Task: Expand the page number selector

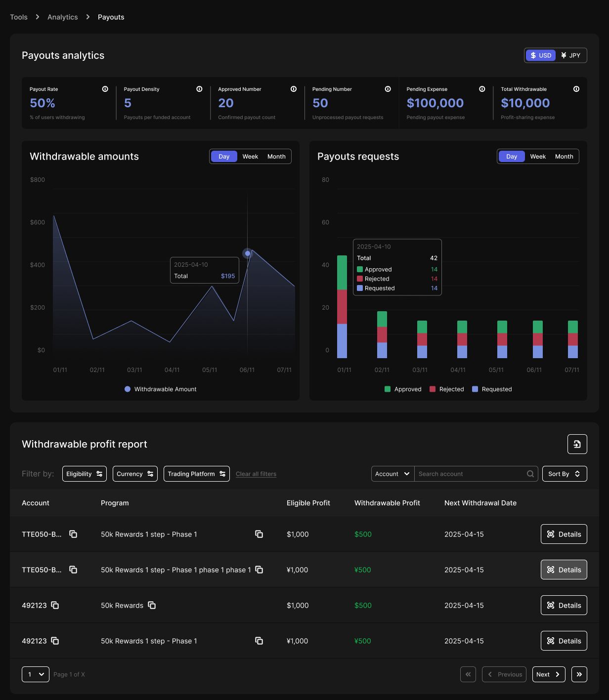Action: coord(36,674)
